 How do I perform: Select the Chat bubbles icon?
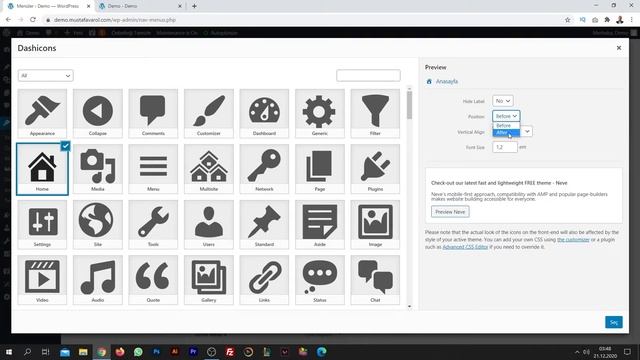[x=375, y=280]
